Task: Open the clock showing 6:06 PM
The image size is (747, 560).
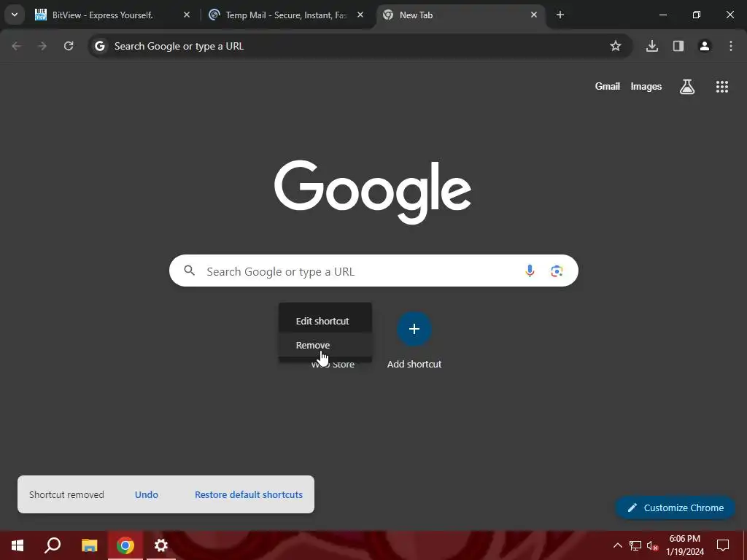Action: tap(684, 545)
